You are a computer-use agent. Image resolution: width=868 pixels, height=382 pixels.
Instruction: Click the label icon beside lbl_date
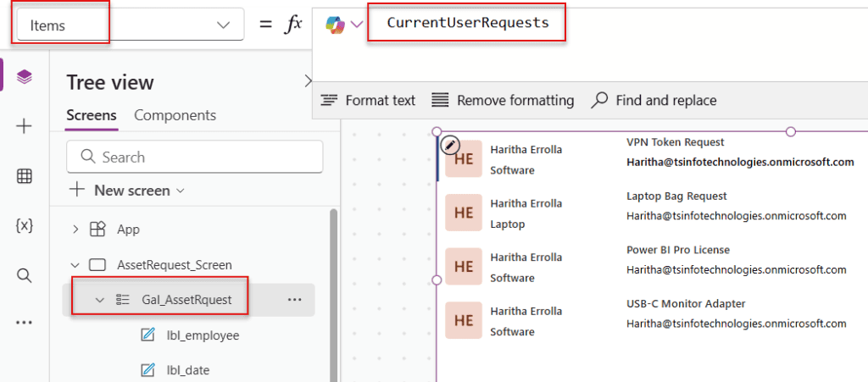pos(147,370)
